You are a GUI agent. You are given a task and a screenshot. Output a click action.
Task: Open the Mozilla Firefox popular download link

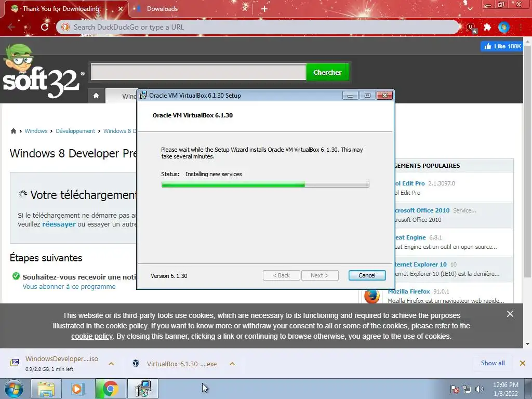409,291
